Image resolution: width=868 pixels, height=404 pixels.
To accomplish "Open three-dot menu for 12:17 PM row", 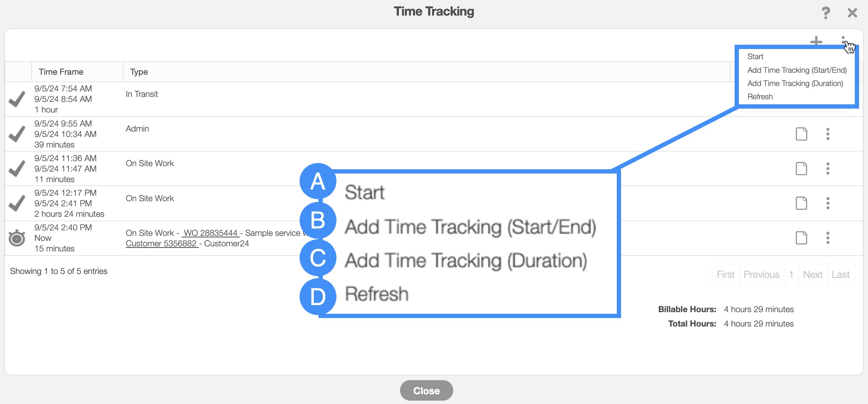I will 828,203.
